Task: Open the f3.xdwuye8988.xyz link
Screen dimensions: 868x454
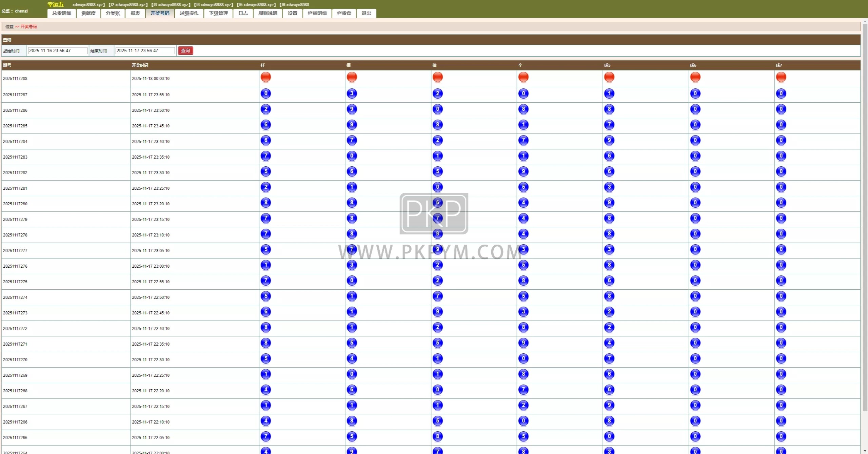Action: click(x=171, y=4)
